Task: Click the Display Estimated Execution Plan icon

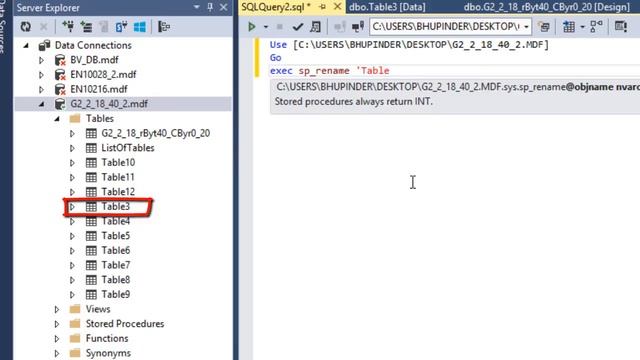Action: [316, 27]
